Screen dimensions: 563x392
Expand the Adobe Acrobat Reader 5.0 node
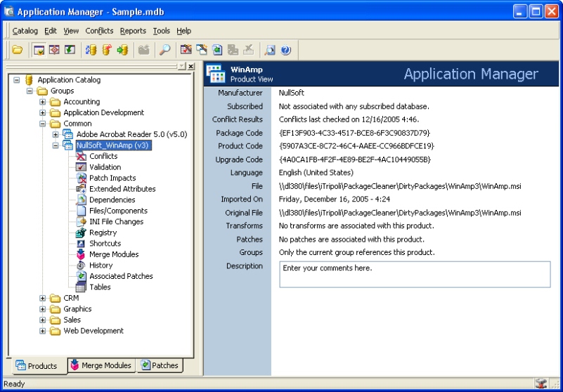(56, 134)
